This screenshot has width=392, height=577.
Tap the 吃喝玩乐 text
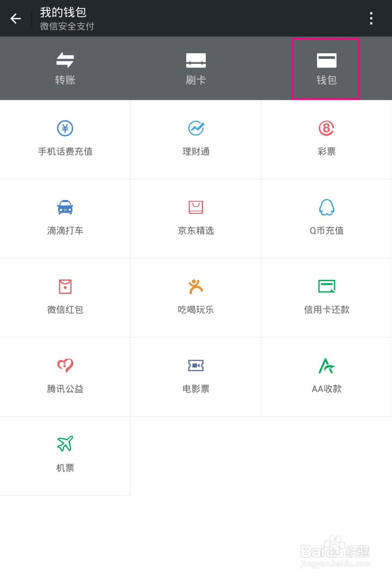point(196,309)
